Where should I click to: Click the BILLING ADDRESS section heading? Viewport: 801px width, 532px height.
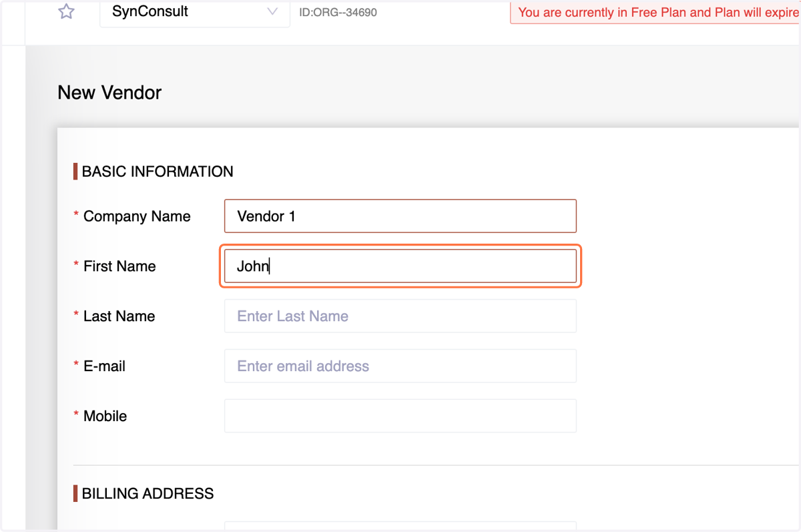[x=148, y=493]
